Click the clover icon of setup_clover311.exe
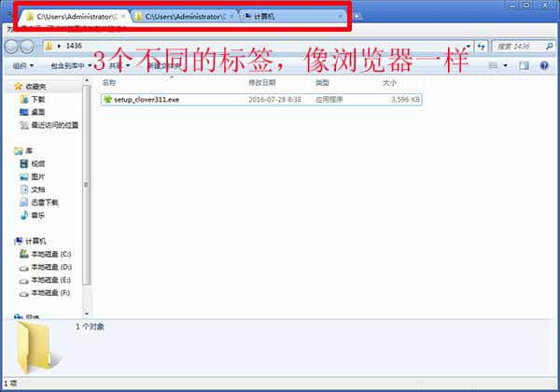 107,99
